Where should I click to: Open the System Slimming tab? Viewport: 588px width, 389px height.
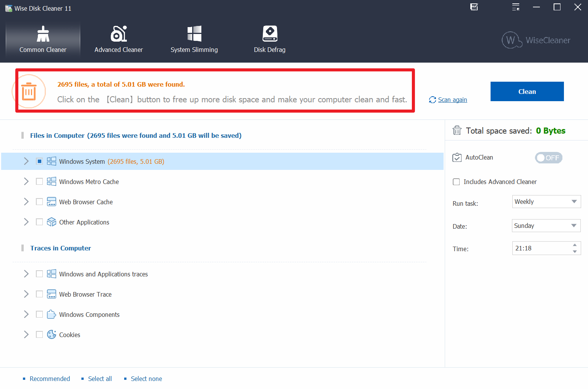[x=194, y=40]
